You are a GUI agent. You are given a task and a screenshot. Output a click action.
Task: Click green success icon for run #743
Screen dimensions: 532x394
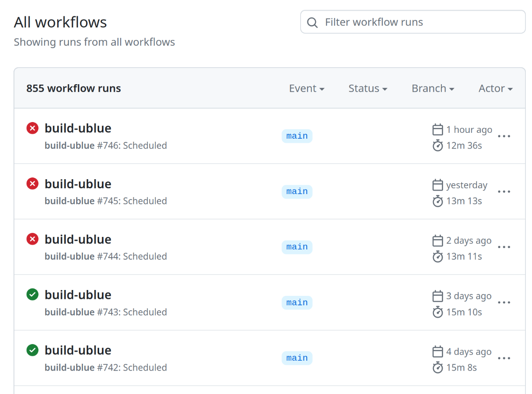click(x=32, y=295)
